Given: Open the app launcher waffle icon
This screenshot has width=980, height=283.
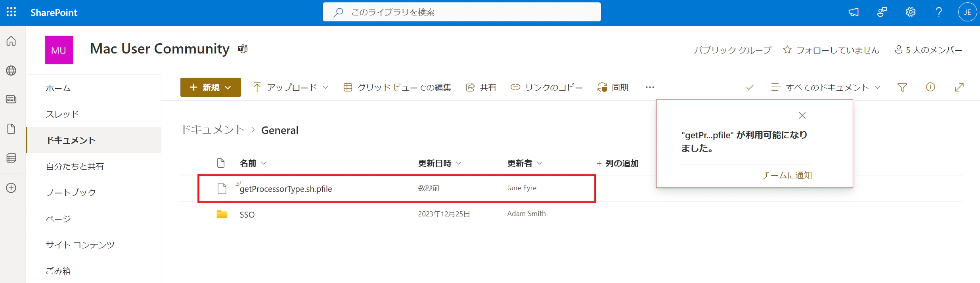Looking at the screenshot, I should (11, 12).
